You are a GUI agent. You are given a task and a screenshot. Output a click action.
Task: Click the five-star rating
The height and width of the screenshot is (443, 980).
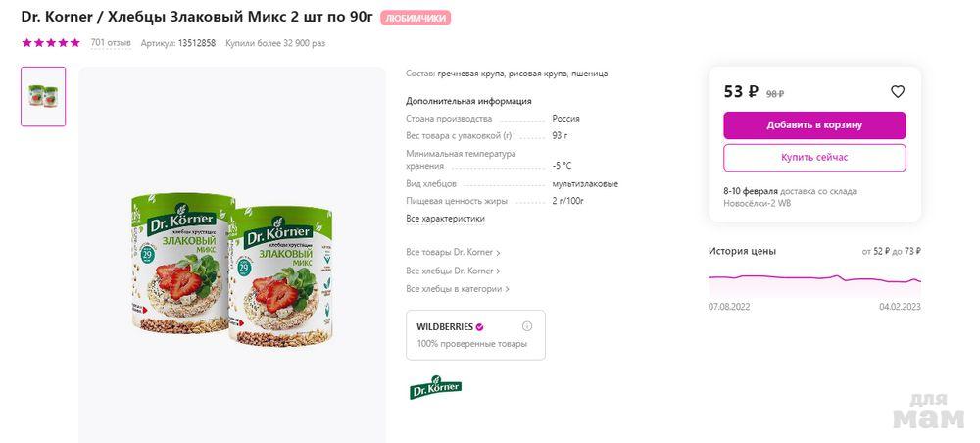pyautogui.click(x=51, y=43)
